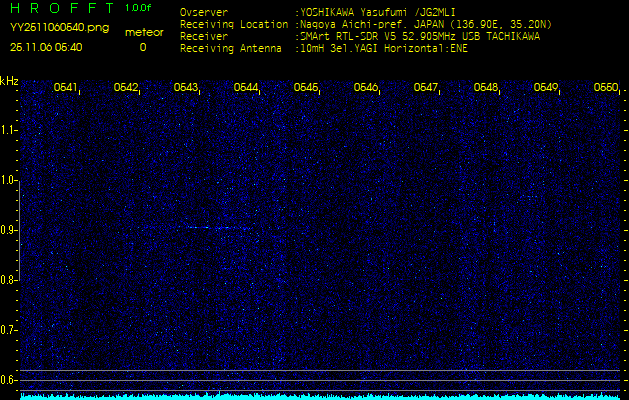Image resolution: width=629 pixels, height=400 pixels.
Task: Select the 0543 time marker
Action: tap(186, 88)
